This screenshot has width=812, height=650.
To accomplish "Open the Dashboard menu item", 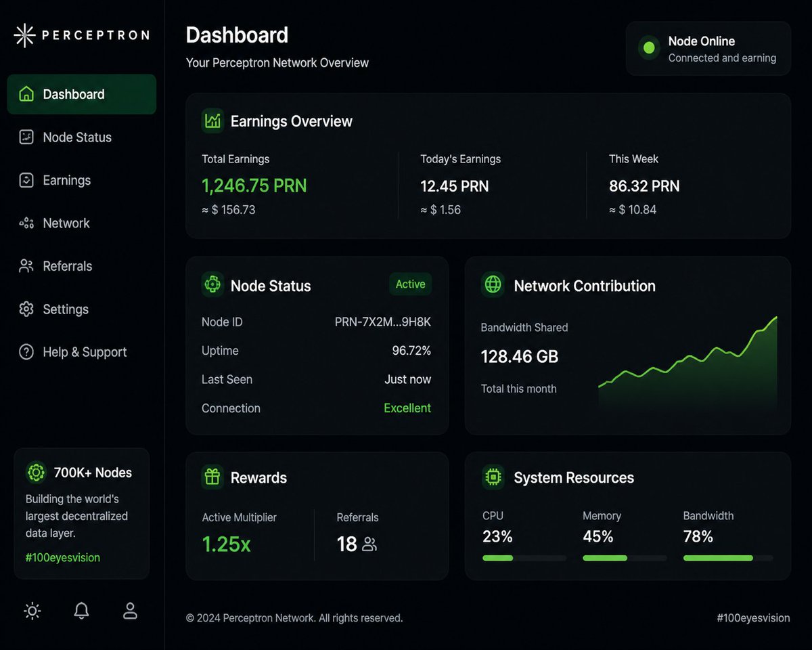I will (81, 94).
